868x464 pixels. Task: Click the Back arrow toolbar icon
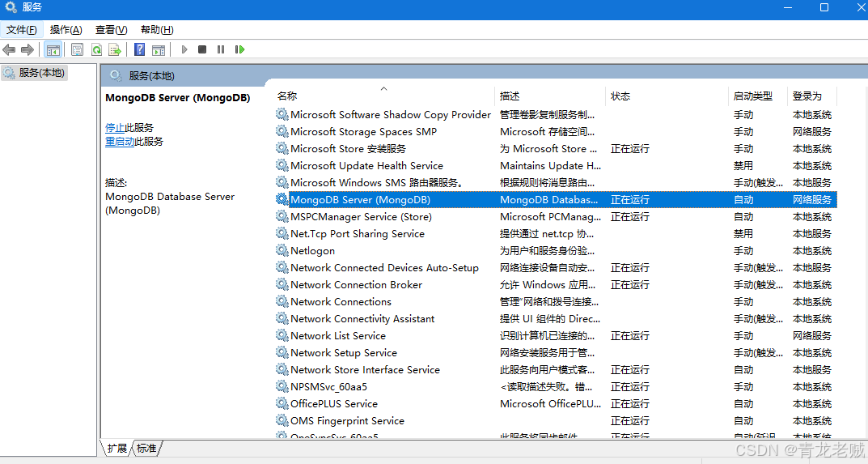[9, 50]
